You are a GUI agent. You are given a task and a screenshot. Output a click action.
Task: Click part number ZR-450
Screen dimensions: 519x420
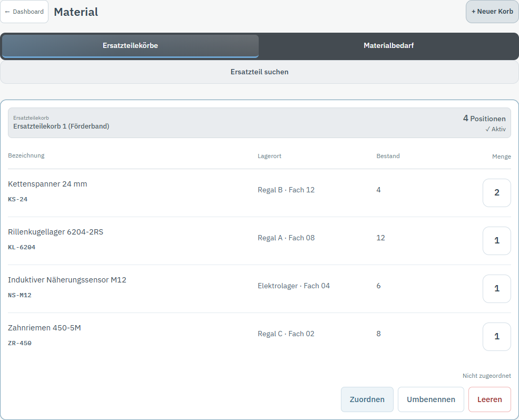(19, 343)
